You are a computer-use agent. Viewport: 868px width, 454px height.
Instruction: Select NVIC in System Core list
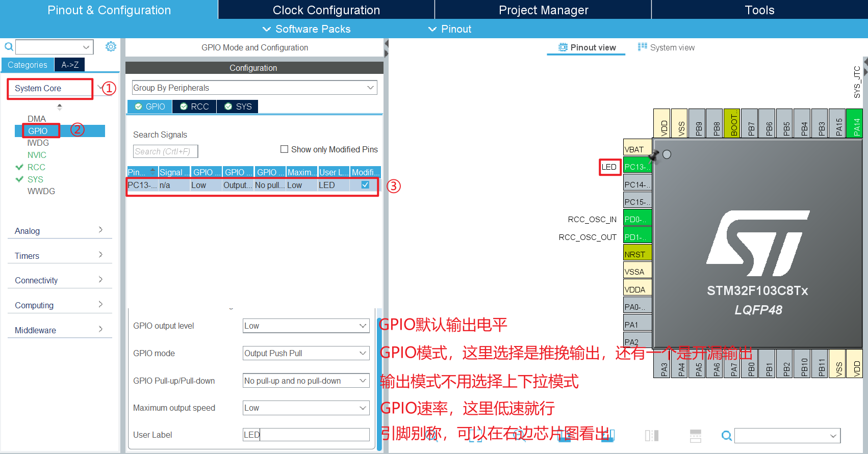point(37,155)
